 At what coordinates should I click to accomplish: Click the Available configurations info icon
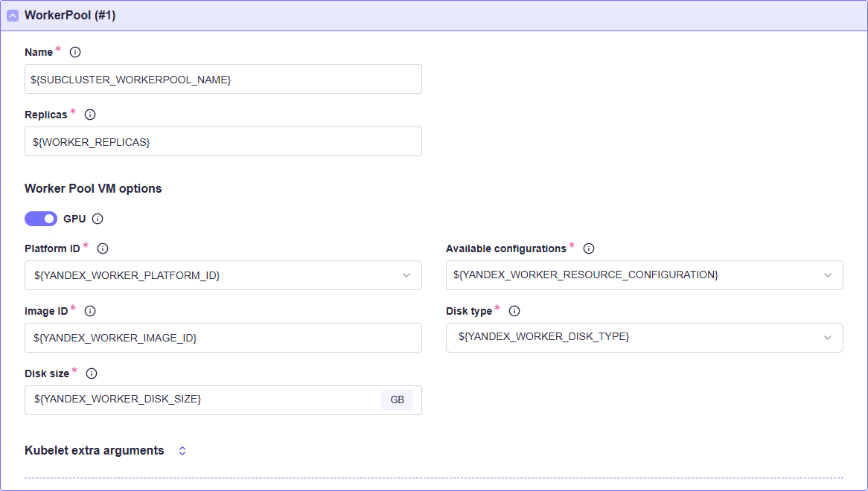click(x=589, y=248)
